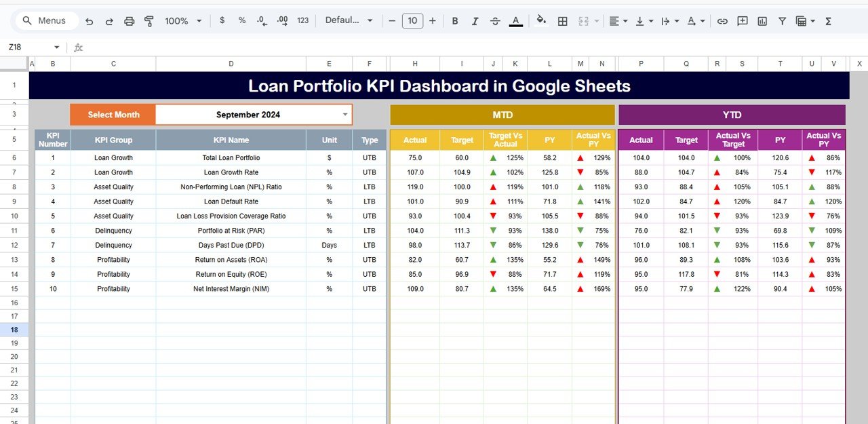Click the font size input box
The width and height of the screenshot is (868, 424).
[x=412, y=21]
